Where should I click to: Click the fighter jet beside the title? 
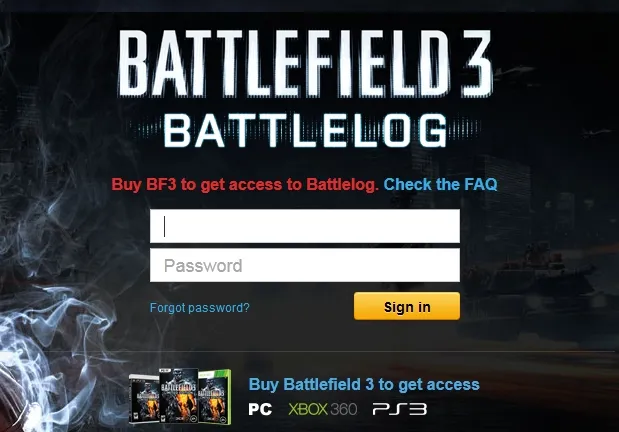(512, 71)
